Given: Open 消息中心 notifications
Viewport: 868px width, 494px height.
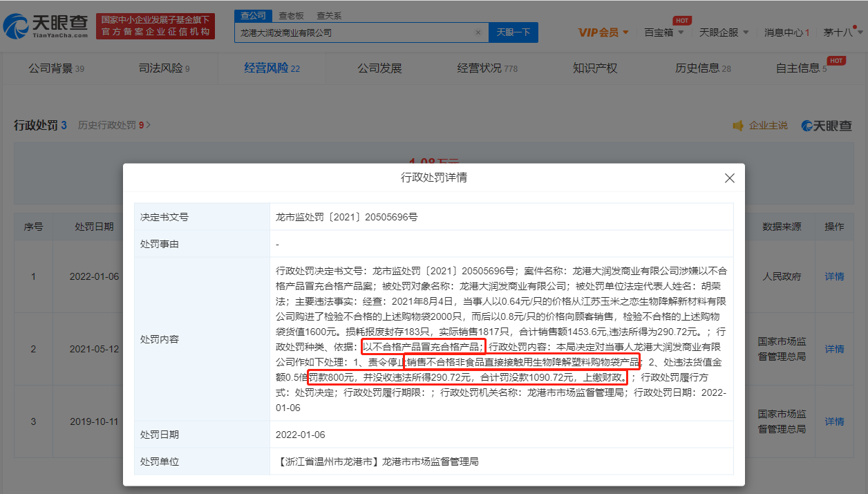Looking at the screenshot, I should [x=786, y=32].
